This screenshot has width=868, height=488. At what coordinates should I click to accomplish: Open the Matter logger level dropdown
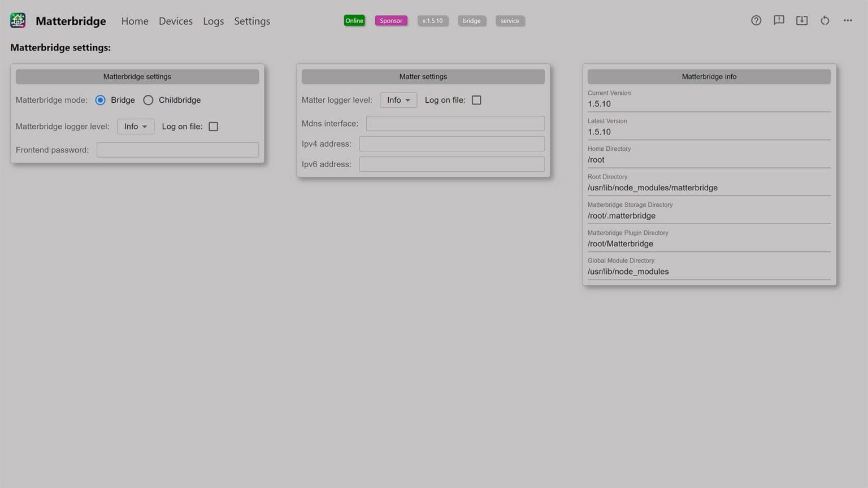398,99
